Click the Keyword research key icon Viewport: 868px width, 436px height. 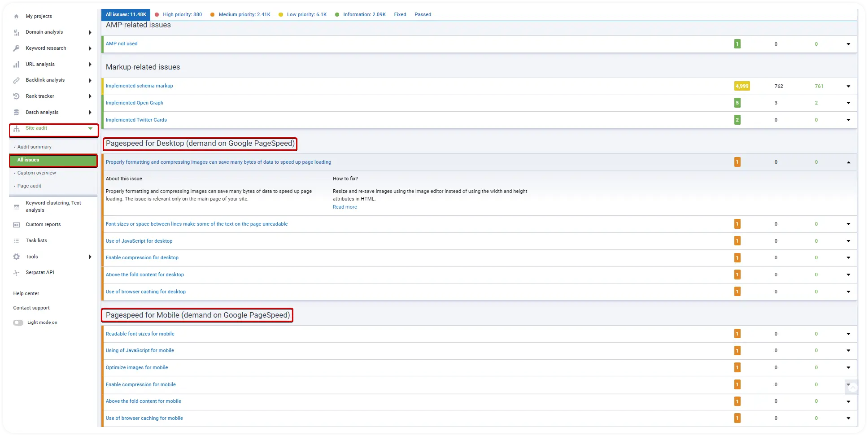[17, 48]
